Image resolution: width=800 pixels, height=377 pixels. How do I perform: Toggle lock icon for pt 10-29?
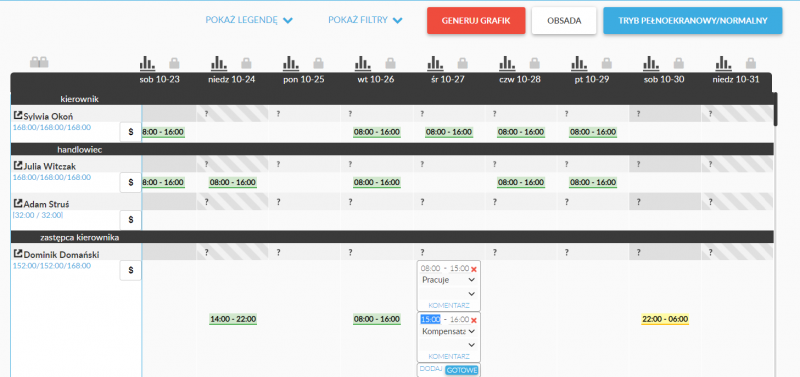coord(606,63)
